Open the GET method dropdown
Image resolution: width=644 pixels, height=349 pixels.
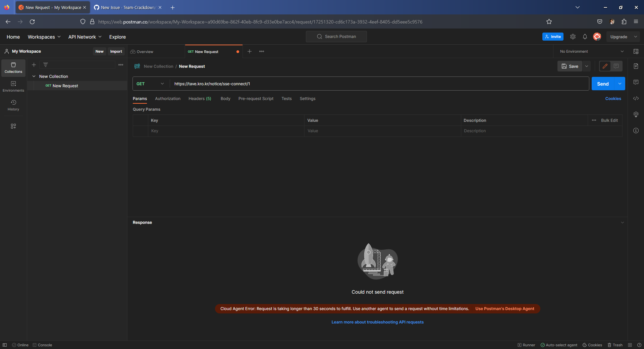(151, 84)
